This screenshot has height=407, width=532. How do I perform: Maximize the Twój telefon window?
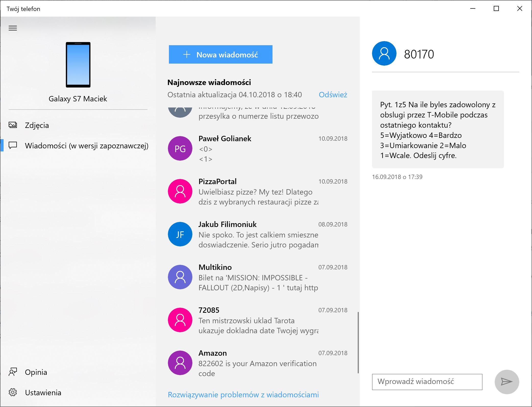click(496, 9)
